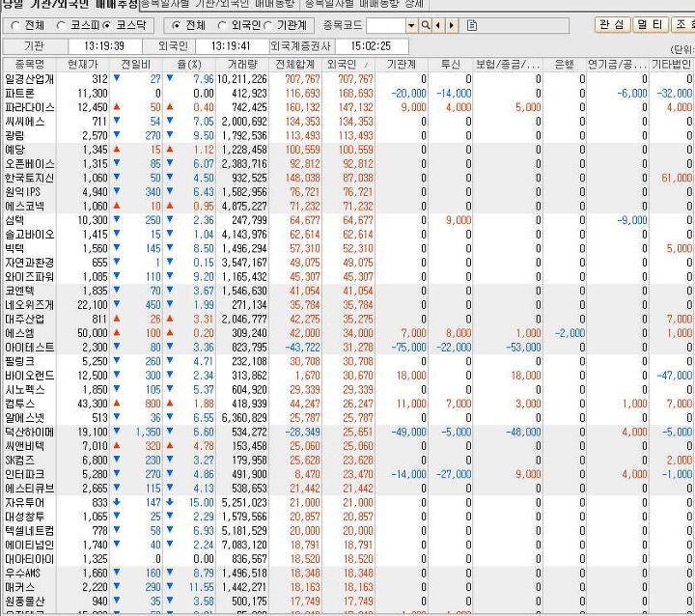Select the 빅텍 stock row
Screen dimensions: 695x616
(x=347, y=249)
